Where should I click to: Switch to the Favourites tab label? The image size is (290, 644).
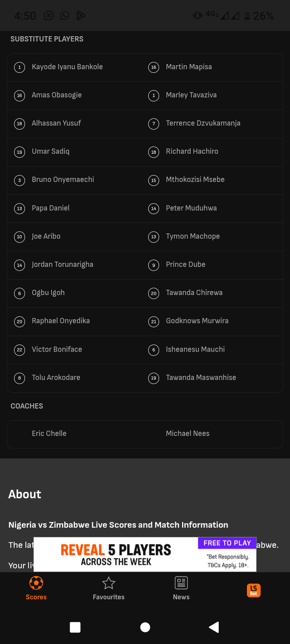click(109, 597)
